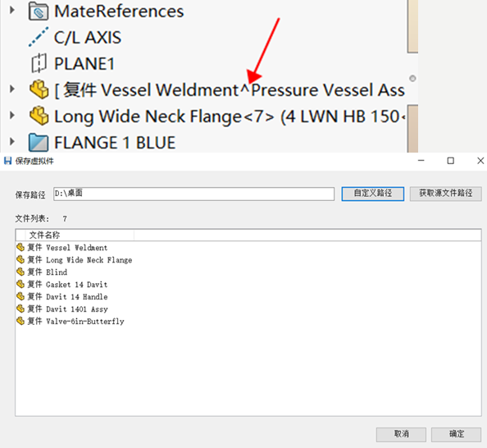Screen dimensions: 487x448
Task: Click the save icon in dialog title bar
Action: 7,161
